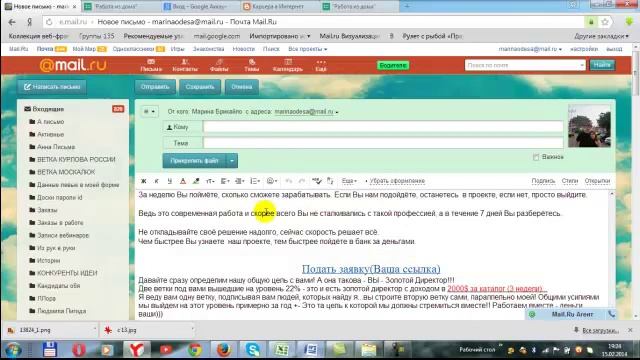Toggle bold text formatting (Ж)
Screen dimensions: 640x360
tap(144, 181)
